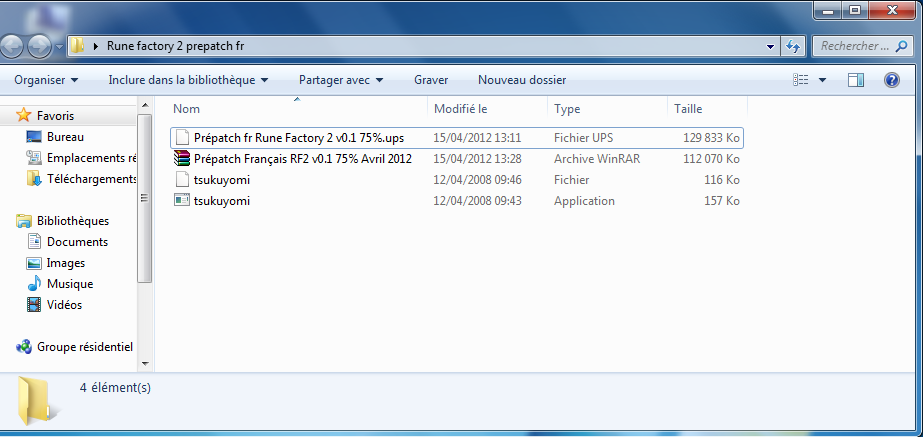The width and height of the screenshot is (923, 437).
Task: Select 'Prépatch Français RF2 v0.1 75% Avril 2012'
Action: coord(303,159)
